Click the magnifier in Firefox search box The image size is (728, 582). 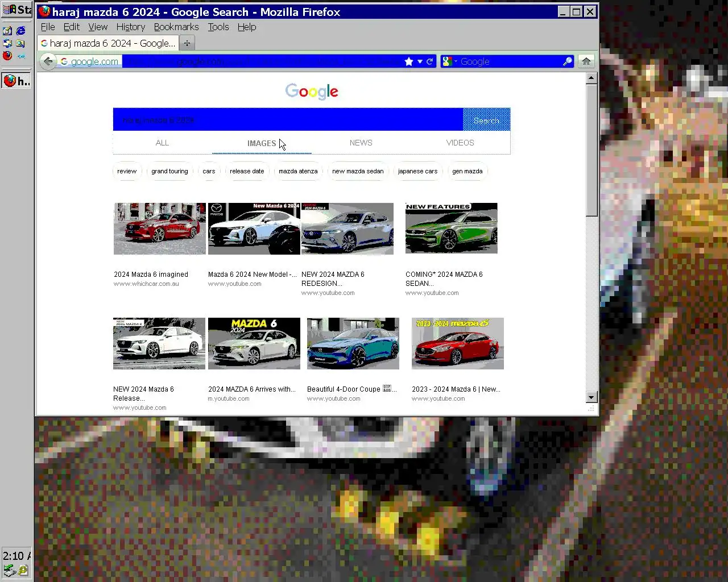coord(567,61)
